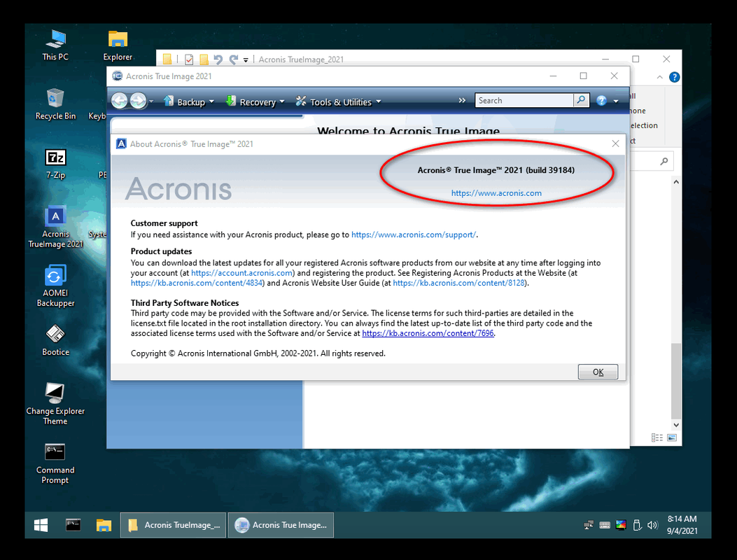Open Command Prompt from the taskbar
Screen dimensions: 737x560
[x=73, y=525]
